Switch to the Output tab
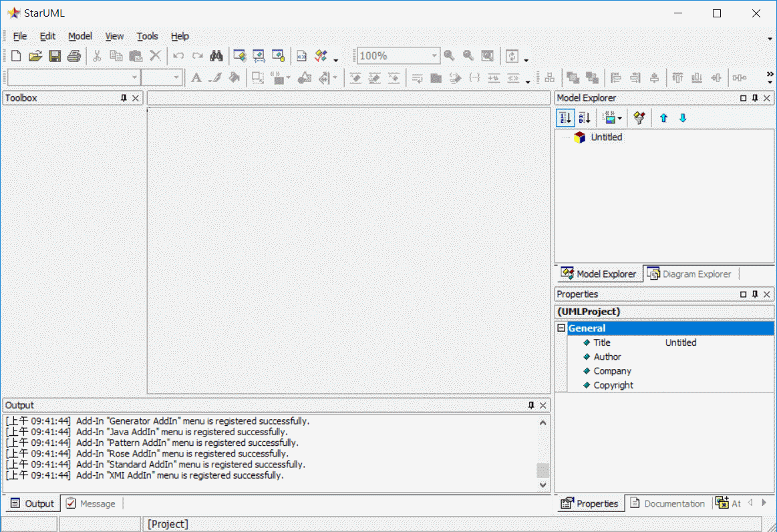The width and height of the screenshot is (777, 532). (x=32, y=503)
